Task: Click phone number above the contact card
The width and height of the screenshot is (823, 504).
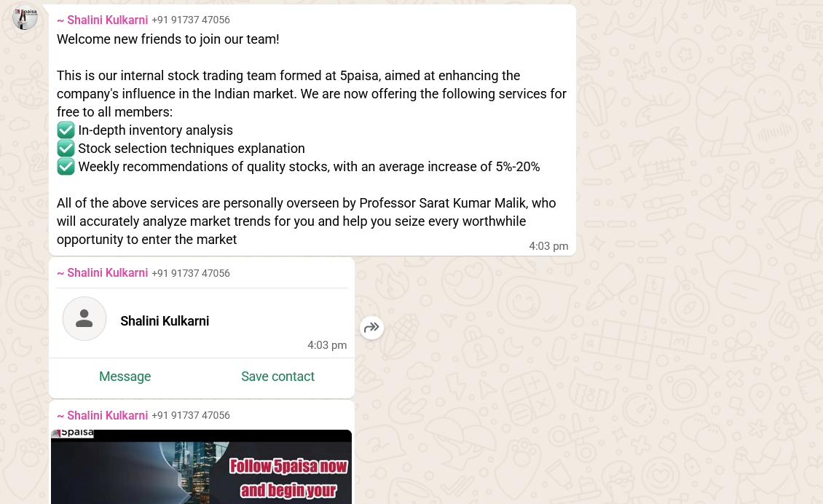Action: click(x=191, y=273)
